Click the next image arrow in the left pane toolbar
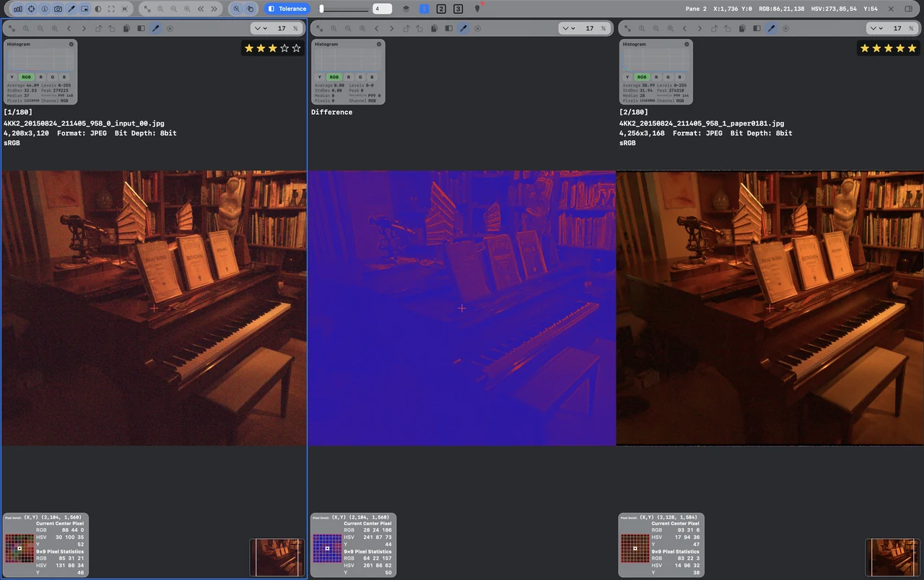 [84, 28]
